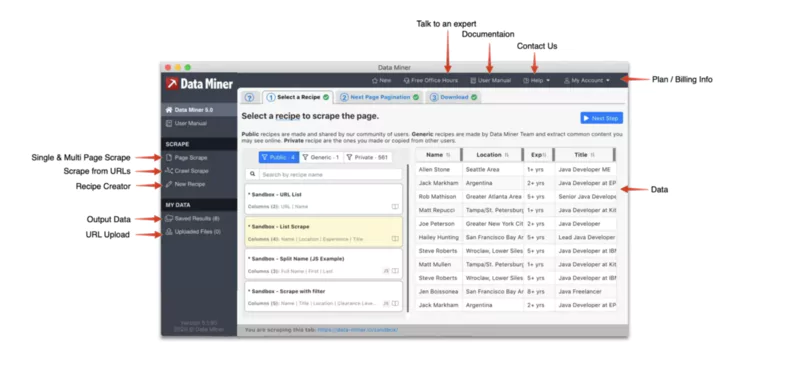Click the New button in top bar
The height and width of the screenshot is (371, 800).
tap(381, 81)
